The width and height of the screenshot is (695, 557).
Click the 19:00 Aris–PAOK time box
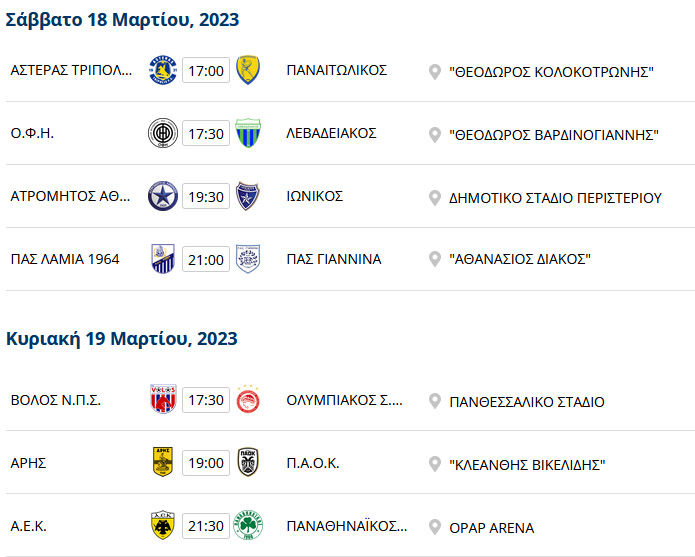[x=206, y=463]
